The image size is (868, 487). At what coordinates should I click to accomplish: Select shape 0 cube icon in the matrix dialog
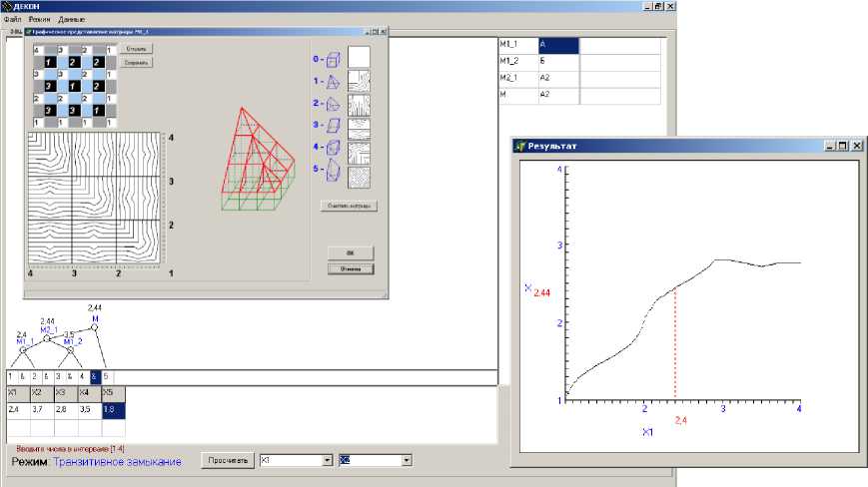pyautogui.click(x=333, y=59)
